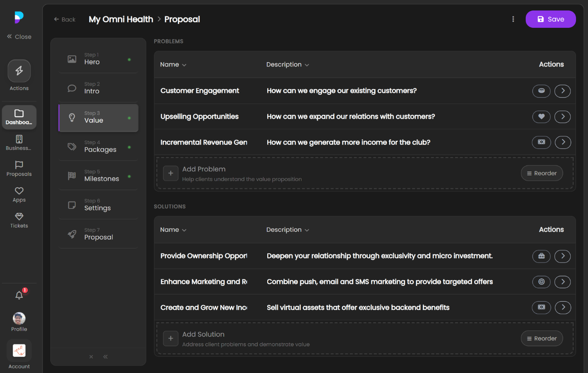Open the notifications bell
The image size is (588, 373).
click(x=19, y=295)
